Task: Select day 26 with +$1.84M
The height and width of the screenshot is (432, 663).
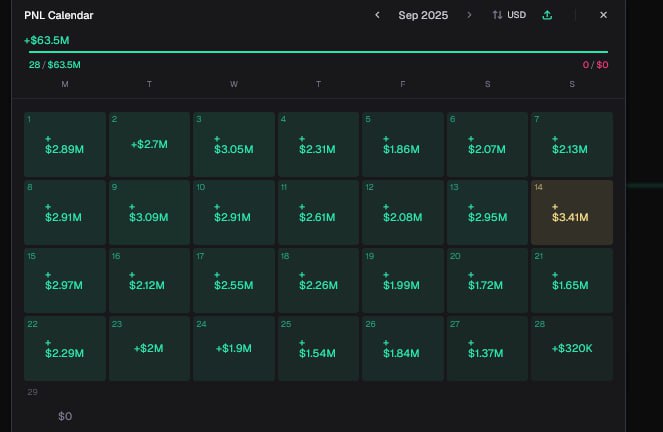Action: click(x=403, y=349)
